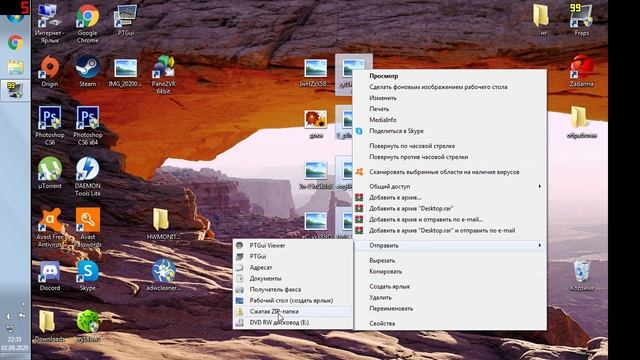The height and width of the screenshot is (360, 640).
Task: Open Photoshop CS6 x64 desktop shortcut
Action: pyautogui.click(x=88, y=126)
